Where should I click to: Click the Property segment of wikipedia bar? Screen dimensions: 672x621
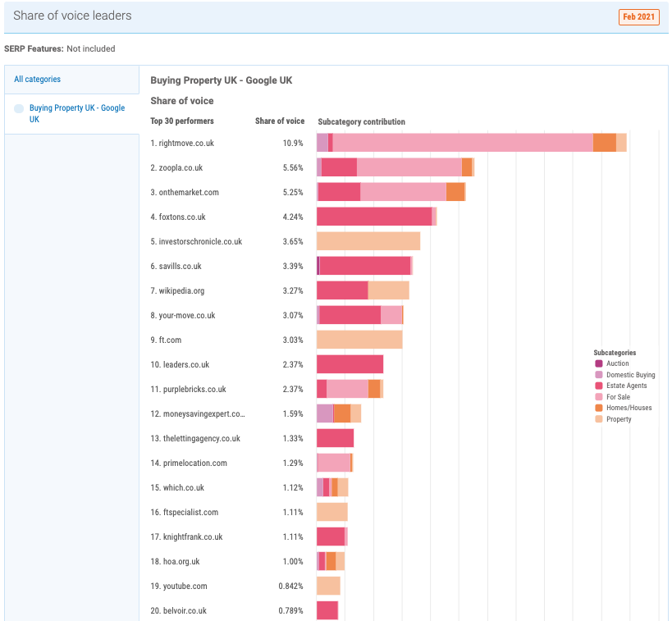click(x=389, y=290)
